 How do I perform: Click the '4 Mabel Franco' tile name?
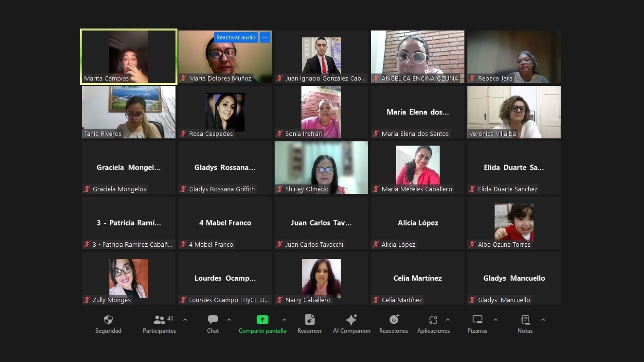225,223
